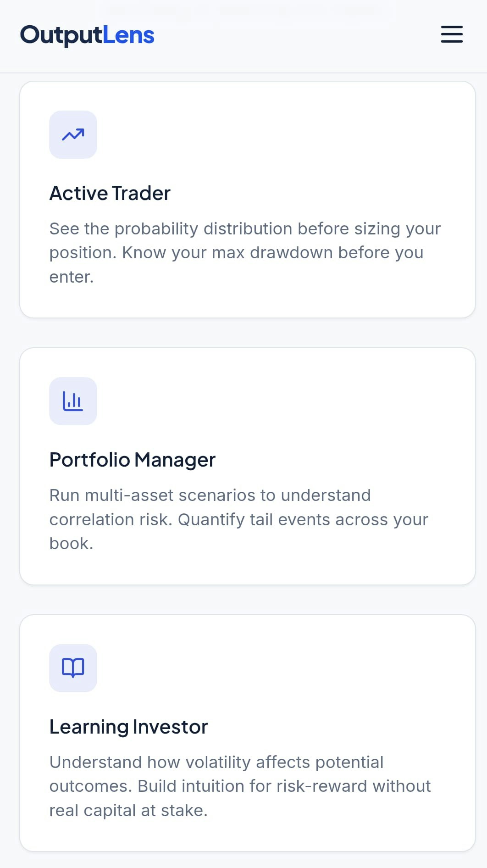The height and width of the screenshot is (868, 487).
Task: Click the Active Trader heading
Action: pyautogui.click(x=110, y=193)
